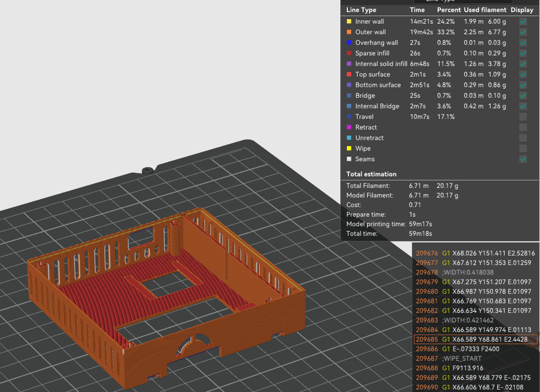Click the Inner wall 24.2% percent cell
Viewport: 540px width, 392px height.
[x=446, y=21]
